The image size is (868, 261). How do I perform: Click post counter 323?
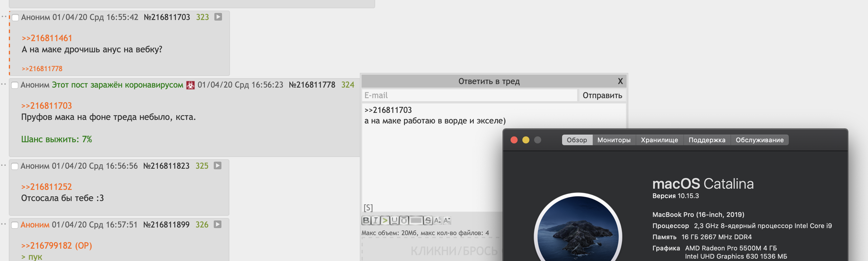(203, 17)
